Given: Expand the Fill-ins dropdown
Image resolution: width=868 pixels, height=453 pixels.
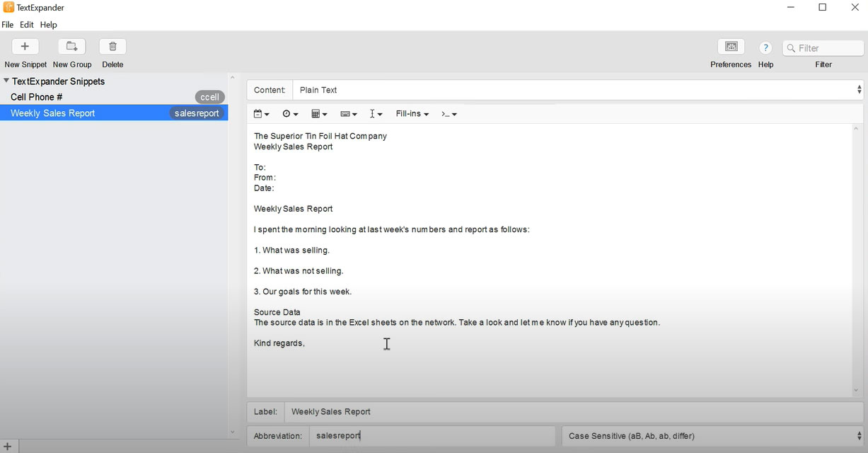Looking at the screenshot, I should 412,114.
